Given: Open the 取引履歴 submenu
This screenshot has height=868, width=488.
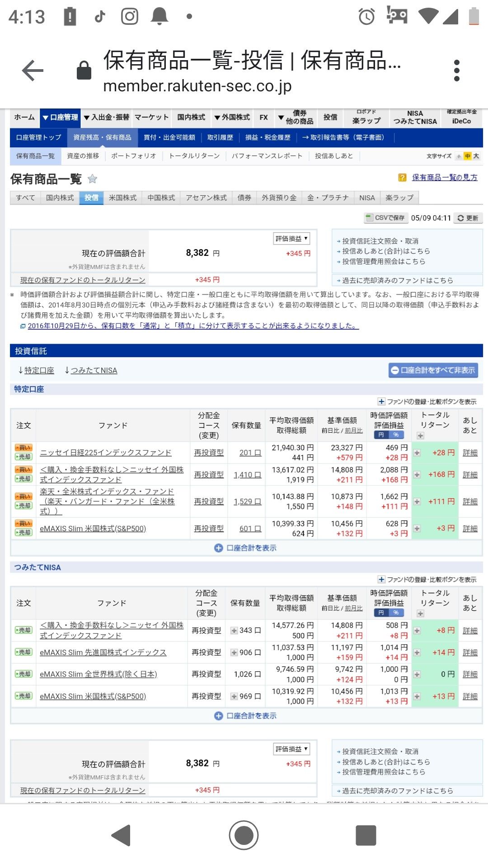Looking at the screenshot, I should (220, 137).
